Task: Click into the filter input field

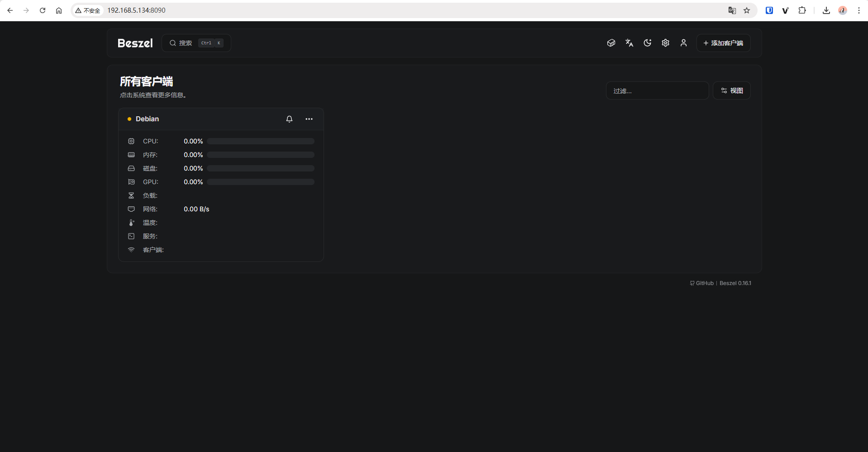Action: (x=657, y=90)
